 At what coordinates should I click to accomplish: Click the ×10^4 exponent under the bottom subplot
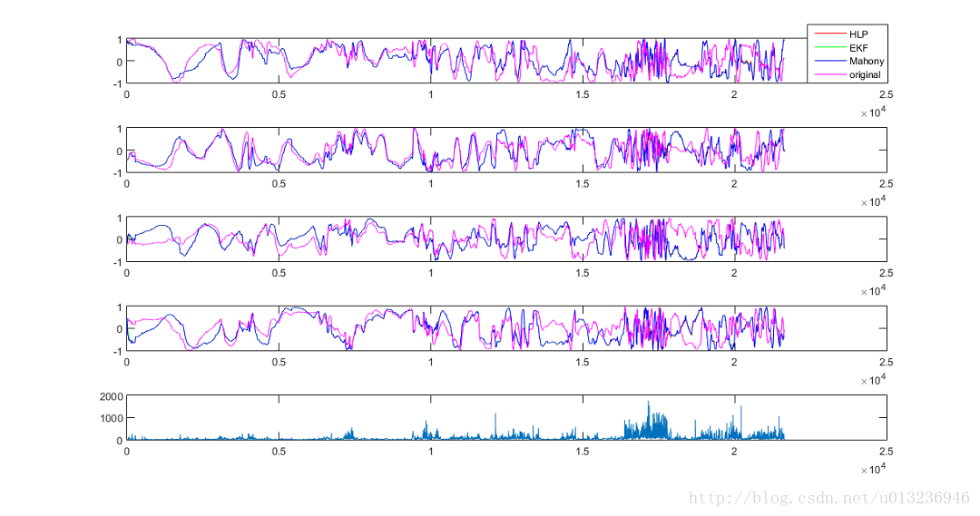click(873, 469)
